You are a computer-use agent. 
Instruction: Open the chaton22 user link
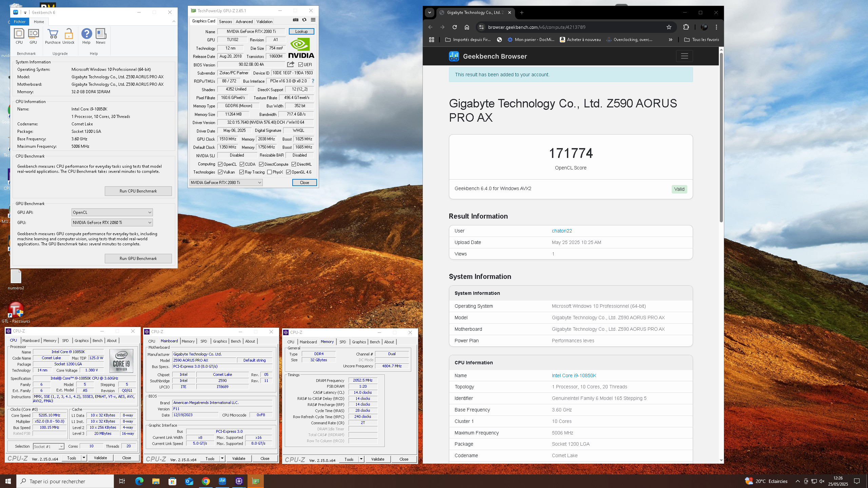coord(562,231)
